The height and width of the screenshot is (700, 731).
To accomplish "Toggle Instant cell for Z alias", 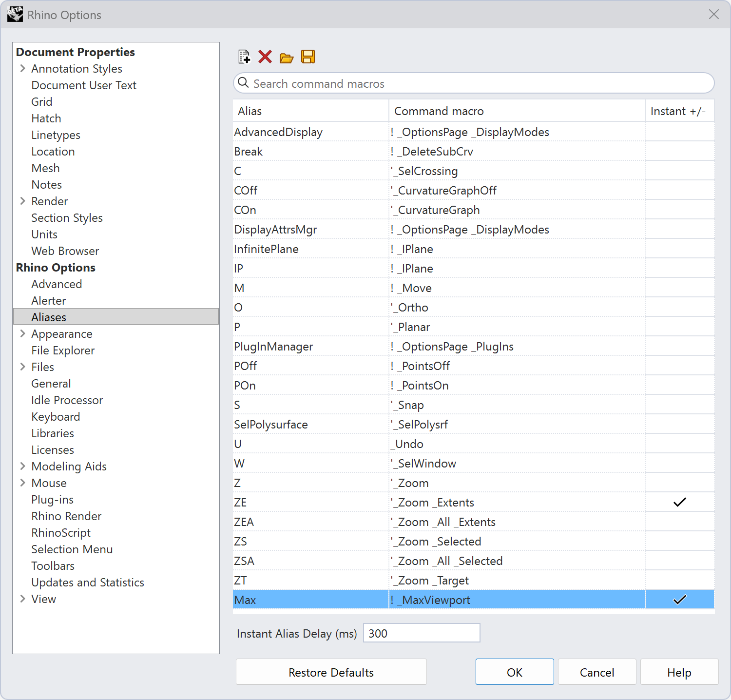I will coord(680,483).
